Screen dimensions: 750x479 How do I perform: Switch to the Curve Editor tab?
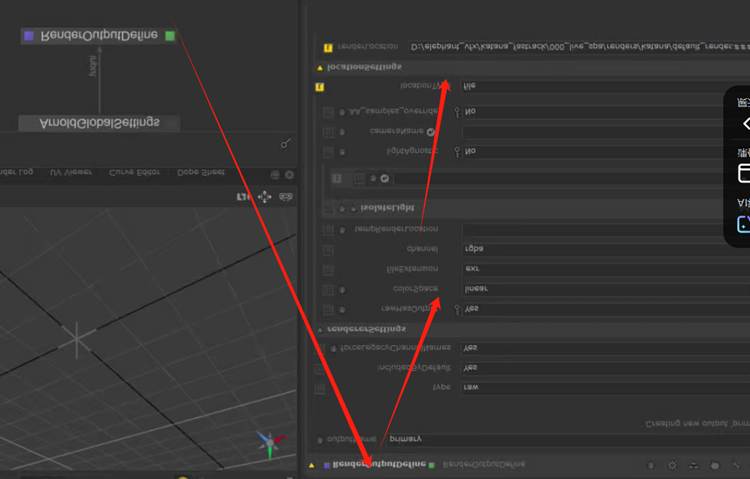(135, 173)
